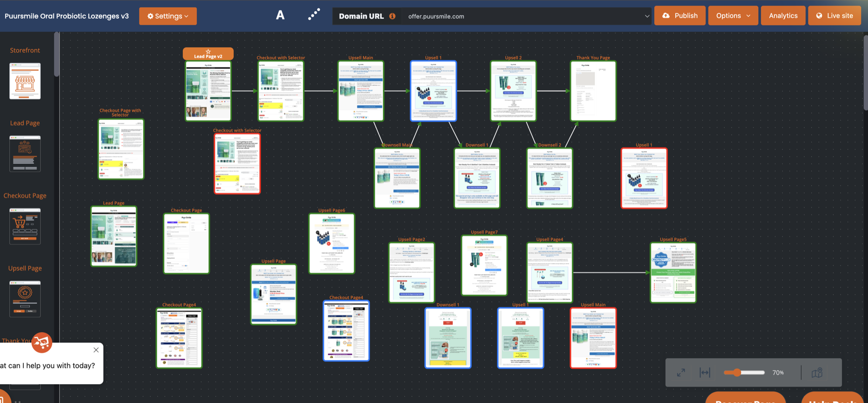Viewport: 868px width, 403px height.
Task: Click the chat assistant avatar icon
Action: coord(42,343)
